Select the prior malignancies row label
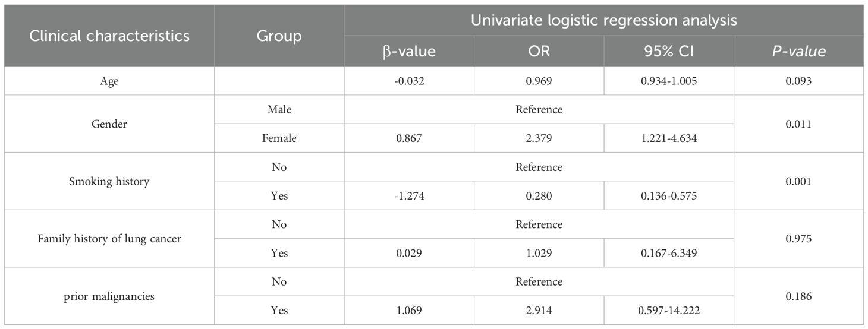The width and height of the screenshot is (868, 329). pyautogui.click(x=109, y=296)
